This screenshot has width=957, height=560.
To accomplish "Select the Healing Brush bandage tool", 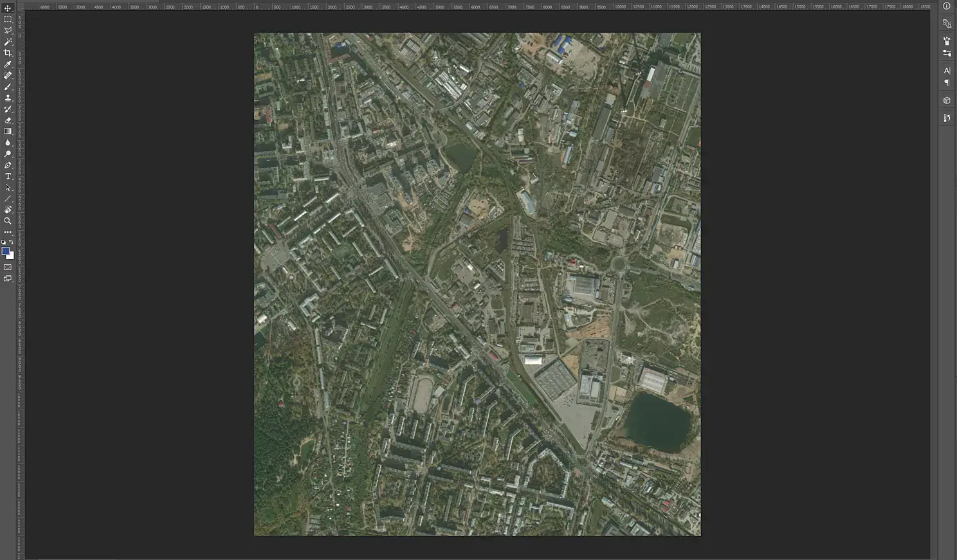I will [x=8, y=75].
